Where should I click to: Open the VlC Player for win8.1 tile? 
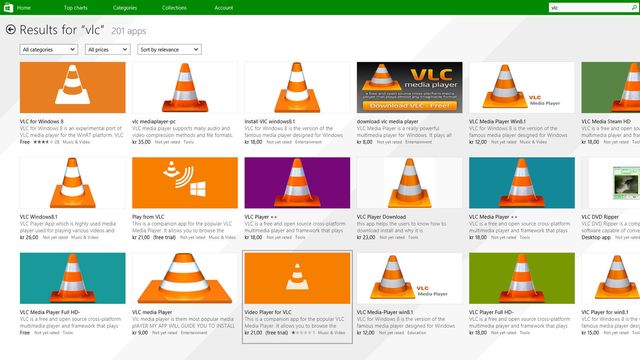[x=611, y=295]
